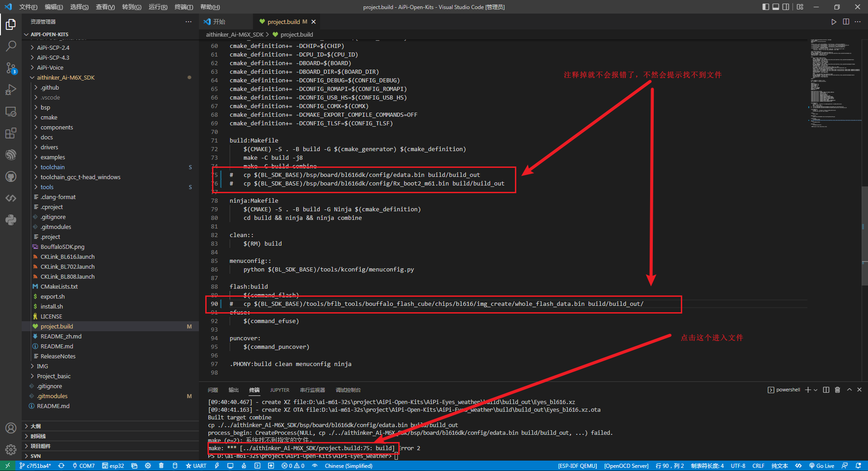Switch to the 问题 panel tab
This screenshot has height=471, width=868.
click(x=213, y=390)
